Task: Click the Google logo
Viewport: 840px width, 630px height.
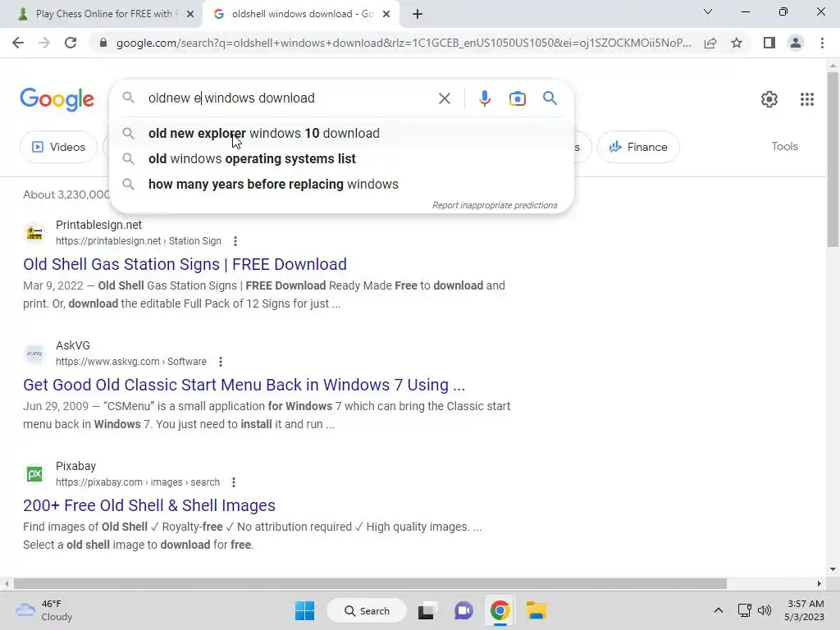Action: pyautogui.click(x=57, y=99)
